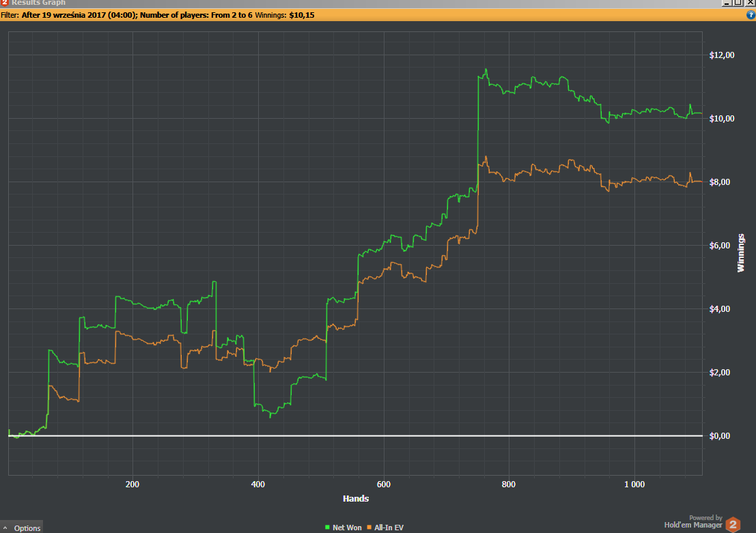Click the Winnings: $10,15 summary text
Screen dimensions: 756x533
285,15
